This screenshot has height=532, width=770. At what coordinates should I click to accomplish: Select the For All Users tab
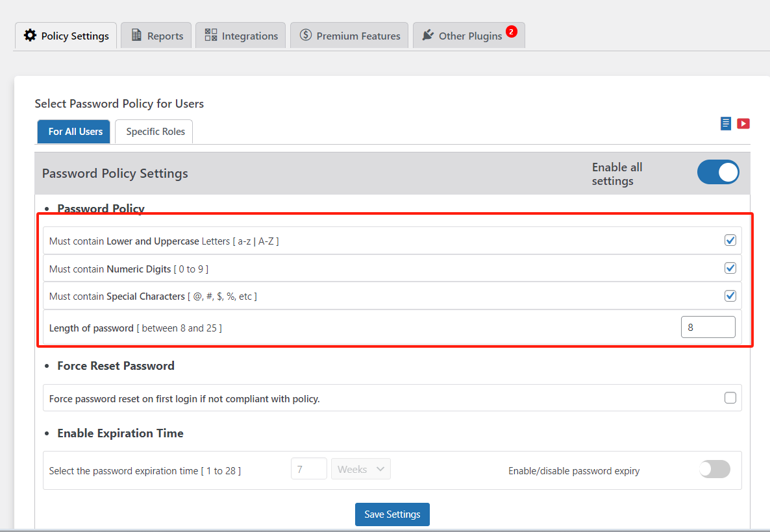(x=75, y=132)
